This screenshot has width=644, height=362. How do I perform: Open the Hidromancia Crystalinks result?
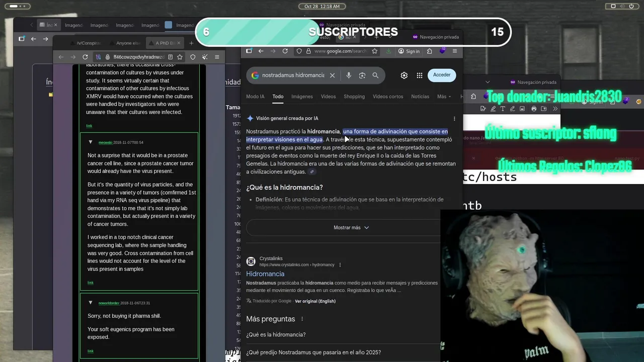[265, 274]
